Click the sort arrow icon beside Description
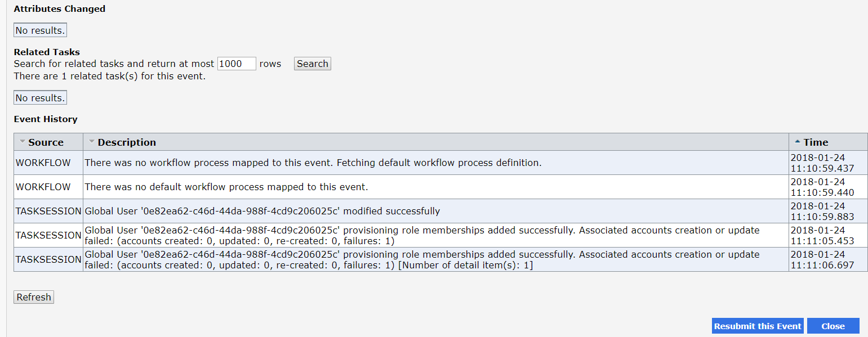Screen dimensions: 868x337 (92, 141)
